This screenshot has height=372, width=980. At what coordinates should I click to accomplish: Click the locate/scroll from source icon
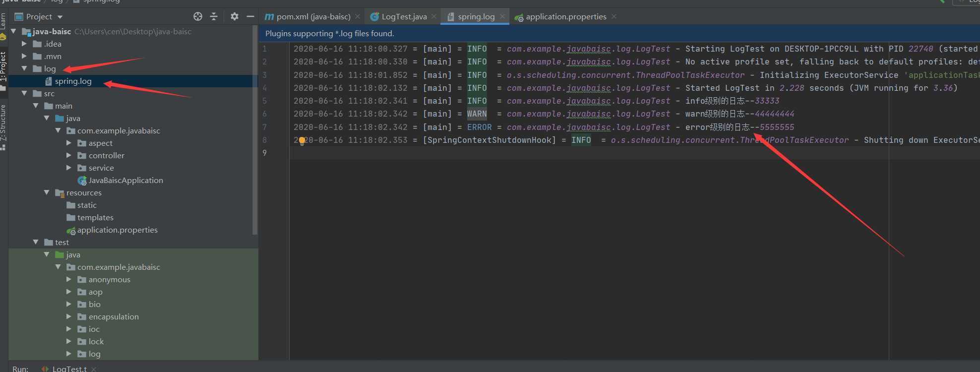(198, 16)
